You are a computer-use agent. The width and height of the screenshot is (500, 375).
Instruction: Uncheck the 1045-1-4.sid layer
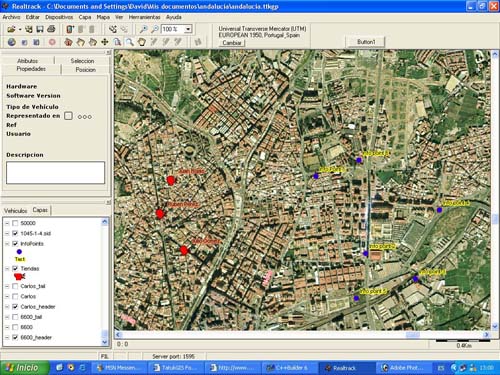click(x=15, y=233)
